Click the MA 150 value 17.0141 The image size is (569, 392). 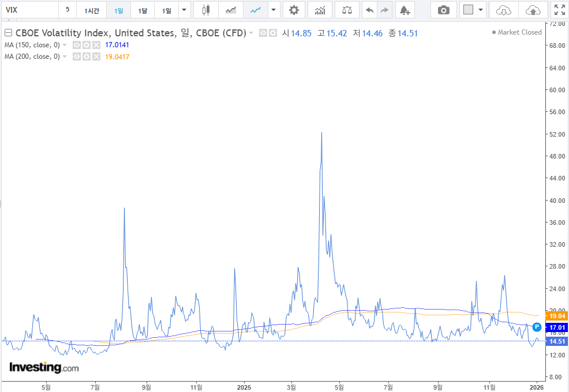click(117, 45)
